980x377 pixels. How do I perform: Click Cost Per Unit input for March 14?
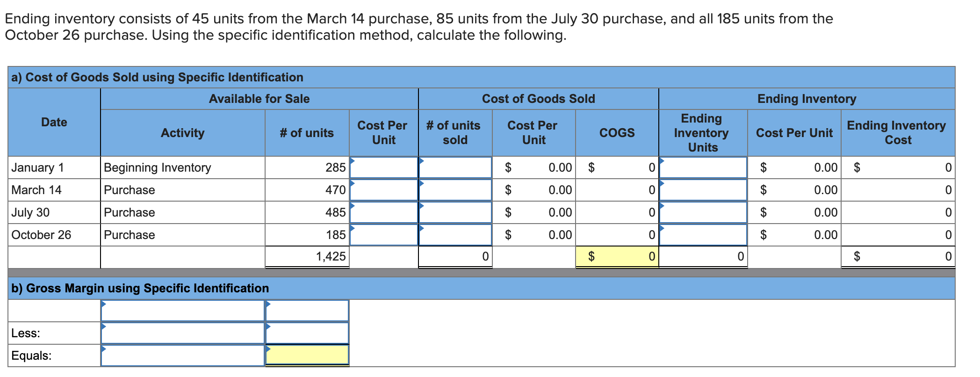[x=383, y=190]
